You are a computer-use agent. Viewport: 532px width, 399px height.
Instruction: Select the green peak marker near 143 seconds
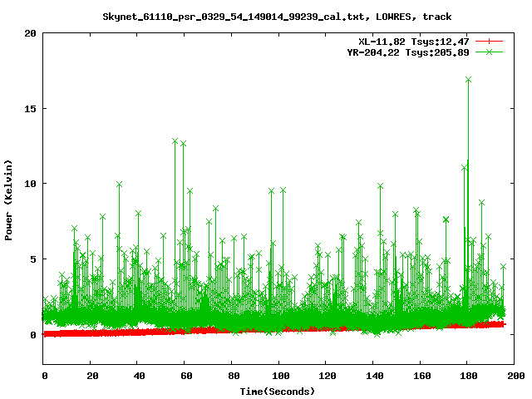point(380,186)
